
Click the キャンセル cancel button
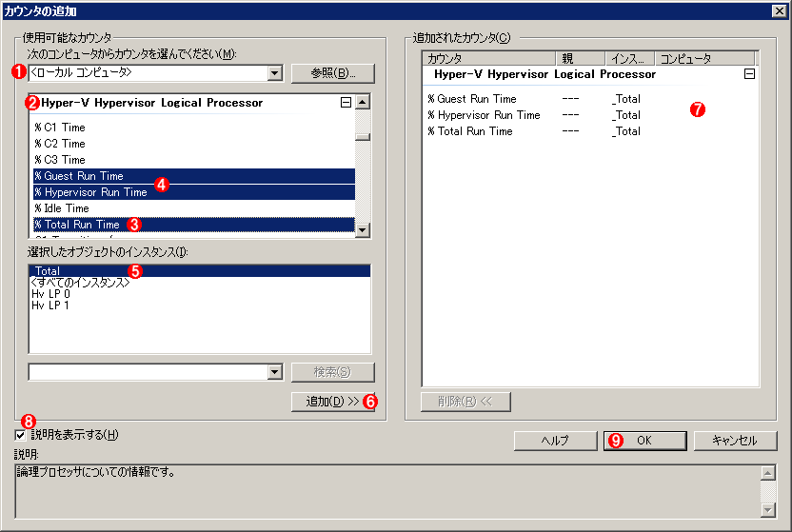pos(736,441)
